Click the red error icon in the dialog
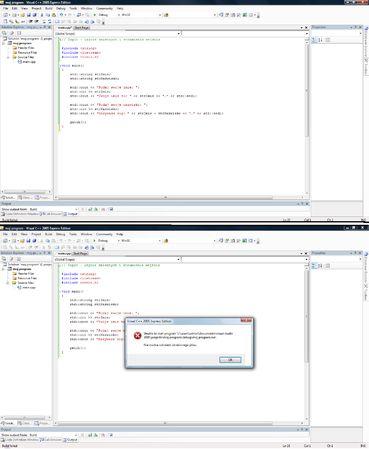The image size is (369, 449). click(138, 336)
